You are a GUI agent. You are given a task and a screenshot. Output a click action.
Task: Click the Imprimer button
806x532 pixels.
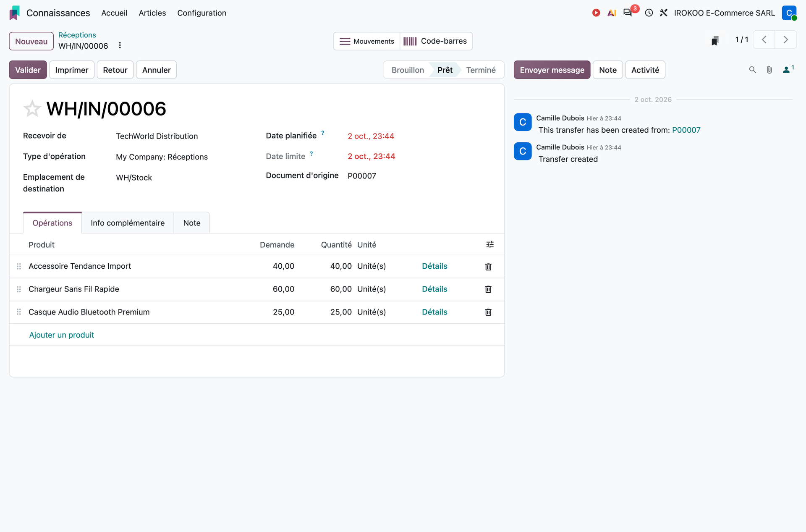72,70
